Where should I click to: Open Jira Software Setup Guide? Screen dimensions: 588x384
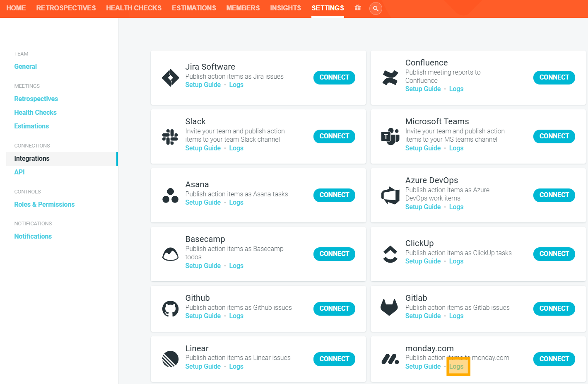point(203,85)
